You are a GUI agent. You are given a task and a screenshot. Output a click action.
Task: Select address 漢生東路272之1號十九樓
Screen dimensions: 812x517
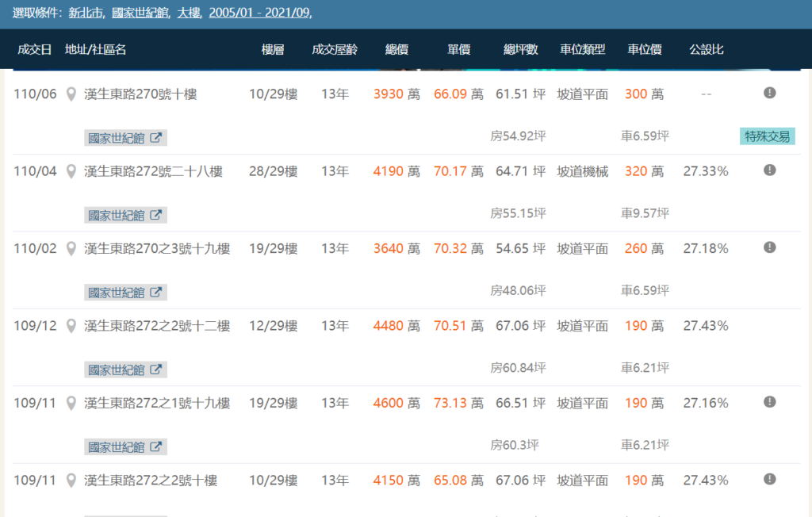pyautogui.click(x=157, y=403)
